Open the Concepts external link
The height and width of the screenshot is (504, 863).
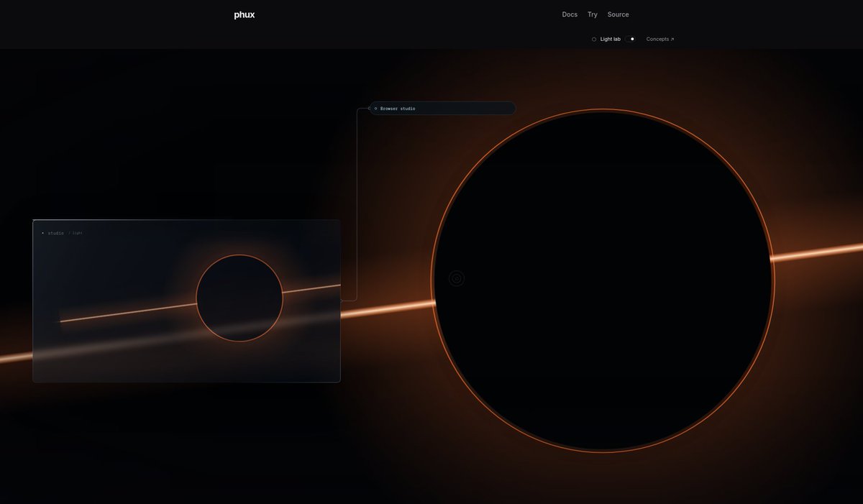tap(660, 39)
